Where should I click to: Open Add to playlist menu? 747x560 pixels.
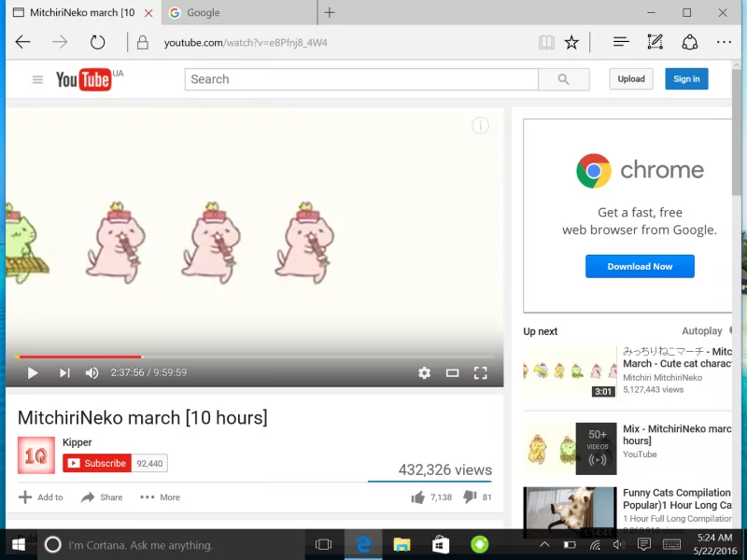pyautogui.click(x=40, y=497)
